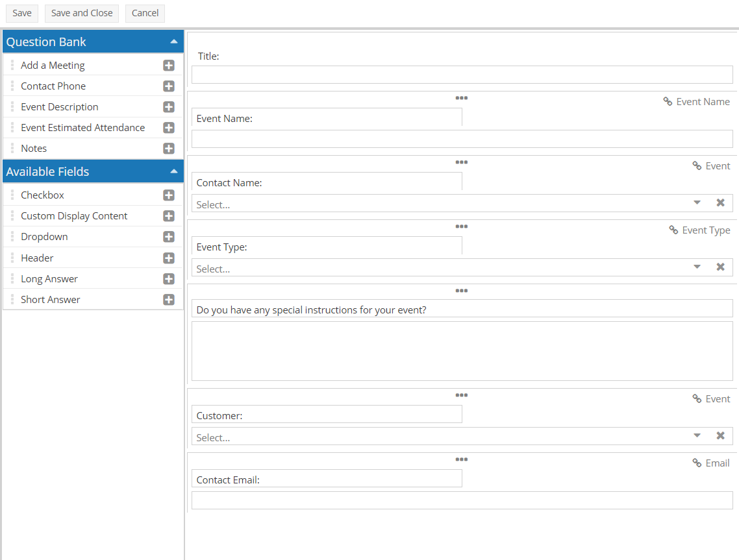This screenshot has width=739, height=560.
Task: Add the Event Description question
Action: 169,107
